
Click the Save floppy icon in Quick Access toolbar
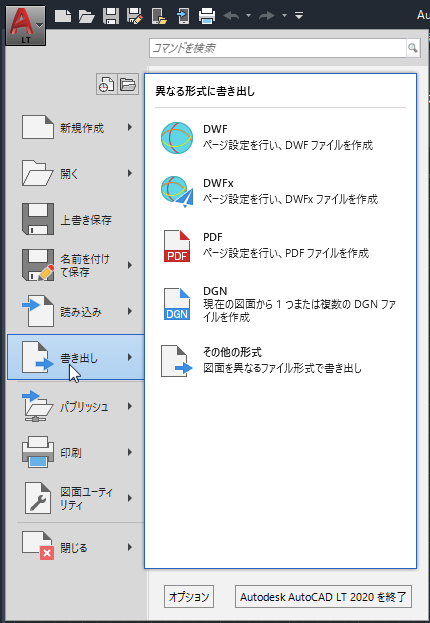(110, 16)
